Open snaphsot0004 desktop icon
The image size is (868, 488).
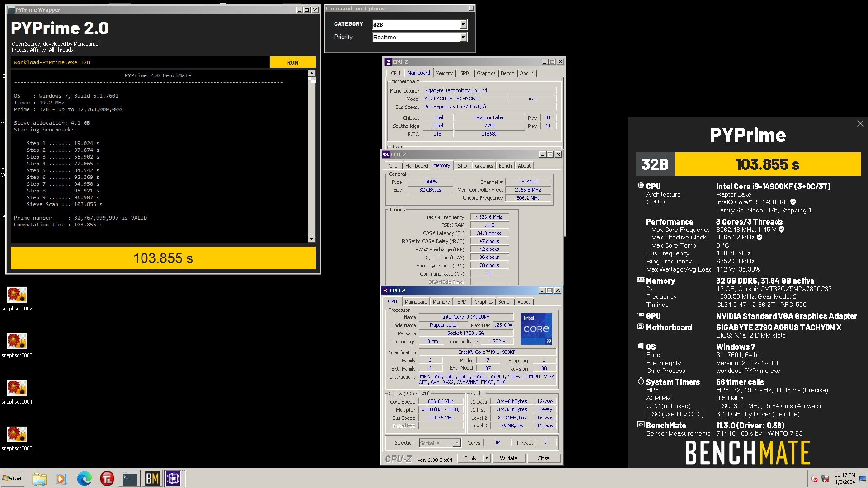click(x=17, y=392)
